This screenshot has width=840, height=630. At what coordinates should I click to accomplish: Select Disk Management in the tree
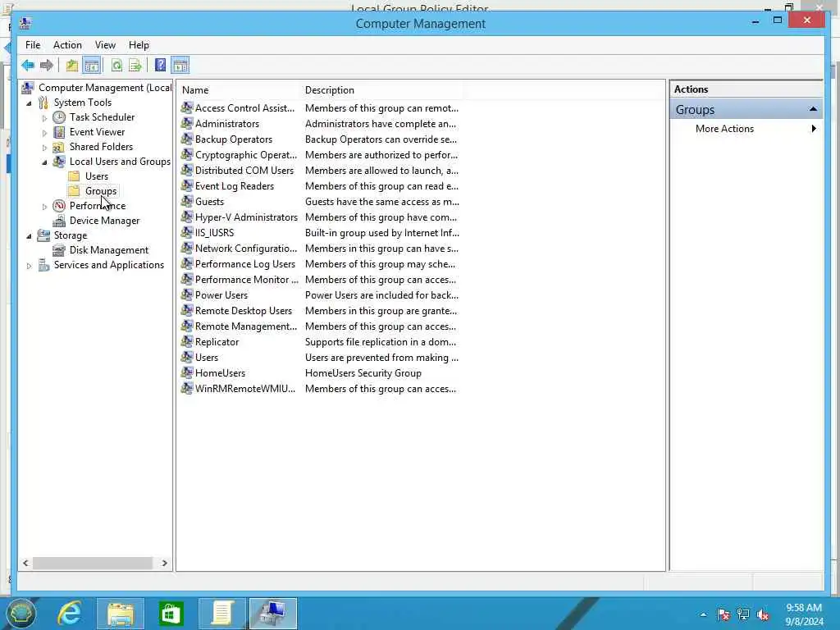point(109,250)
